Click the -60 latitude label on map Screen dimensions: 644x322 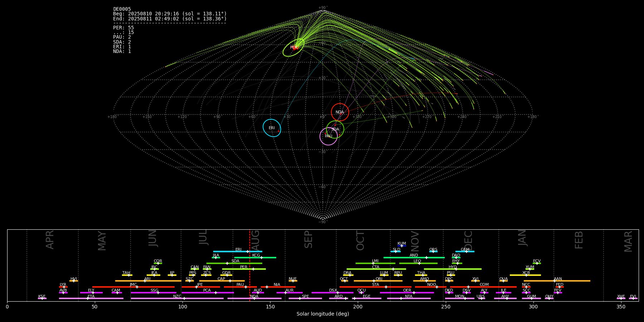[x=323, y=187]
